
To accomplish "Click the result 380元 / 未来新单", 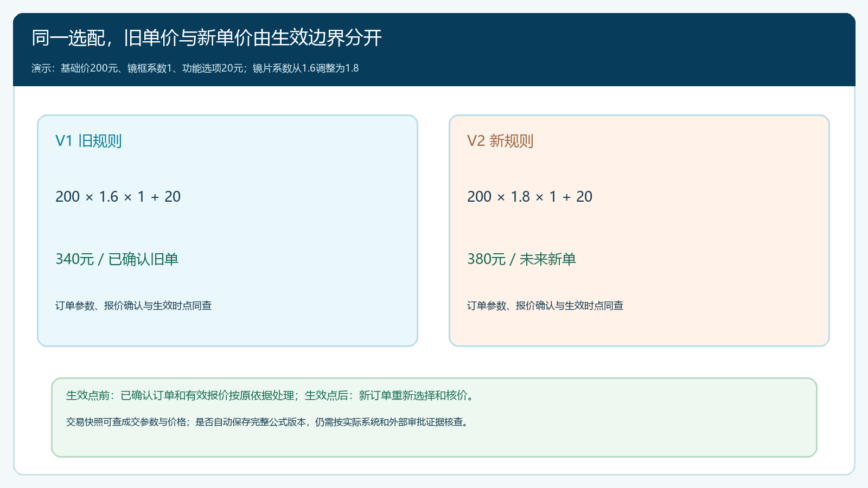I will [x=521, y=259].
